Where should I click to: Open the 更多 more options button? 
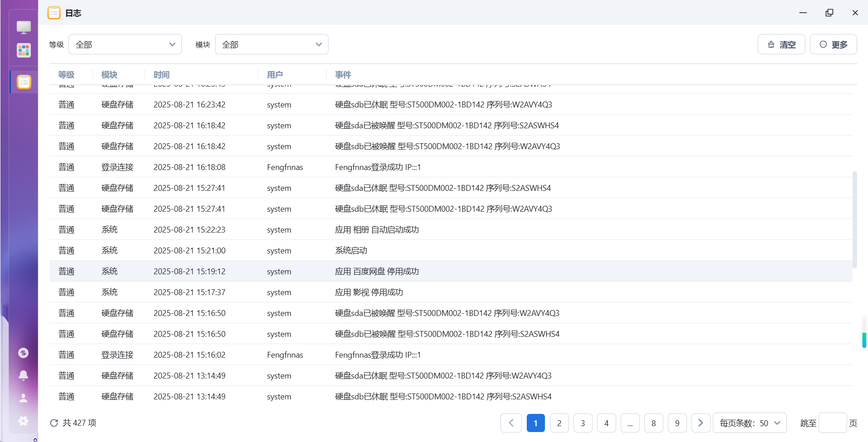(x=834, y=44)
